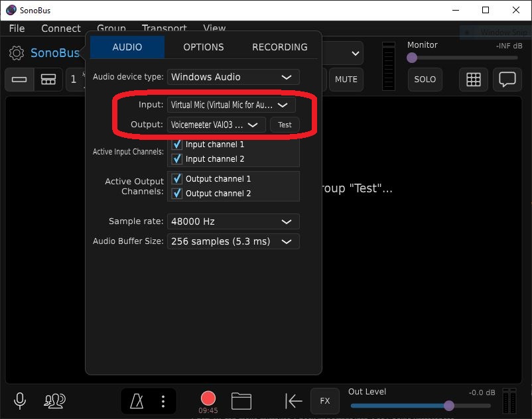Open the chat speech bubble
532x419 pixels.
[507, 80]
